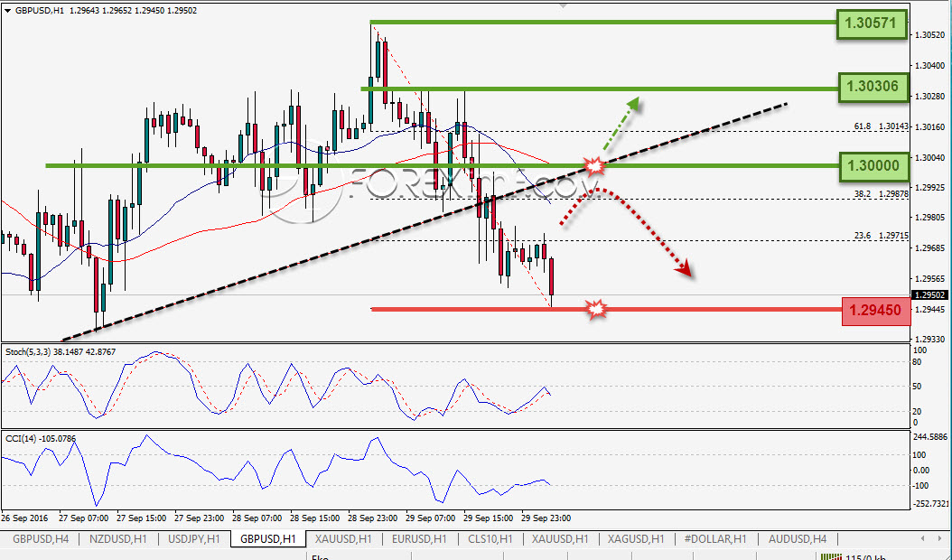Click the chart shift triangle marker at top
Viewport: 952px width, 560px height.
click(x=564, y=5)
